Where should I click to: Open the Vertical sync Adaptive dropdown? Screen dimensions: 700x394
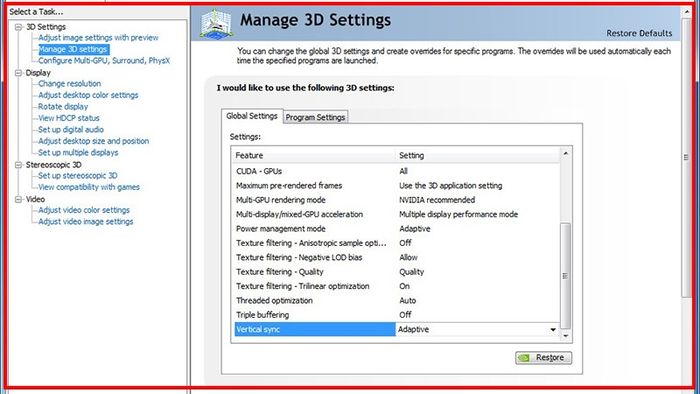(553, 329)
